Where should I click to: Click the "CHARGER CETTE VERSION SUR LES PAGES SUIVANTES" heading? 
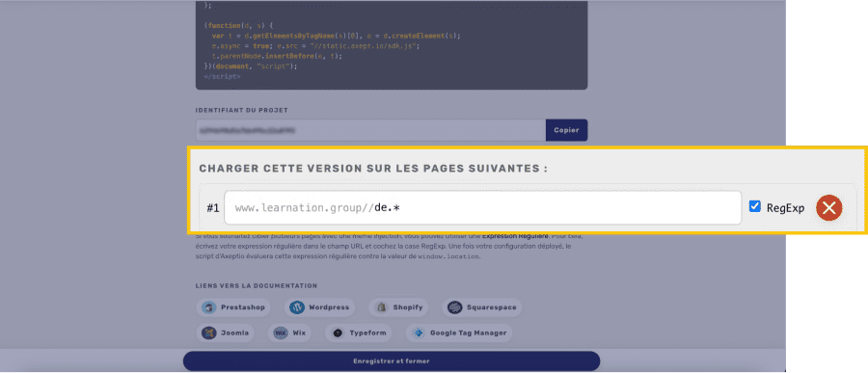tap(373, 169)
